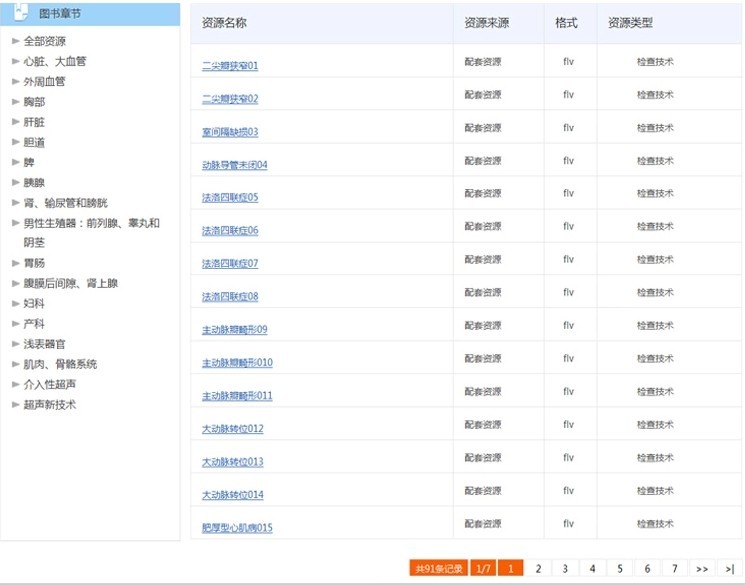Open the 二尖瓣狭窄02 resource link

coord(230,99)
